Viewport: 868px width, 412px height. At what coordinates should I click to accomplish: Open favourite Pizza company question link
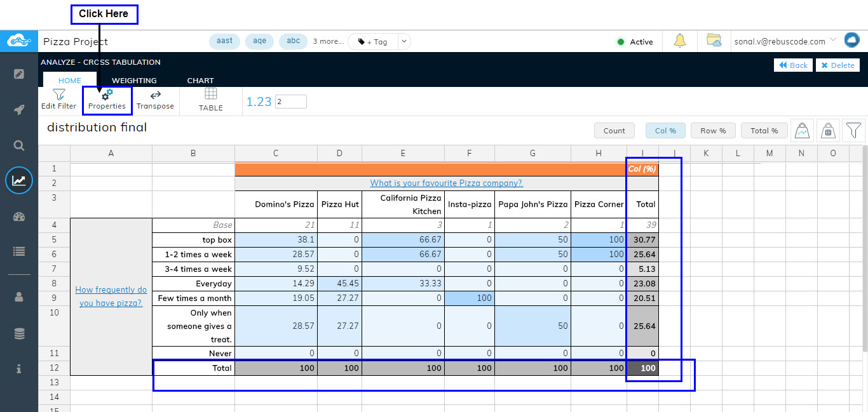pos(447,183)
